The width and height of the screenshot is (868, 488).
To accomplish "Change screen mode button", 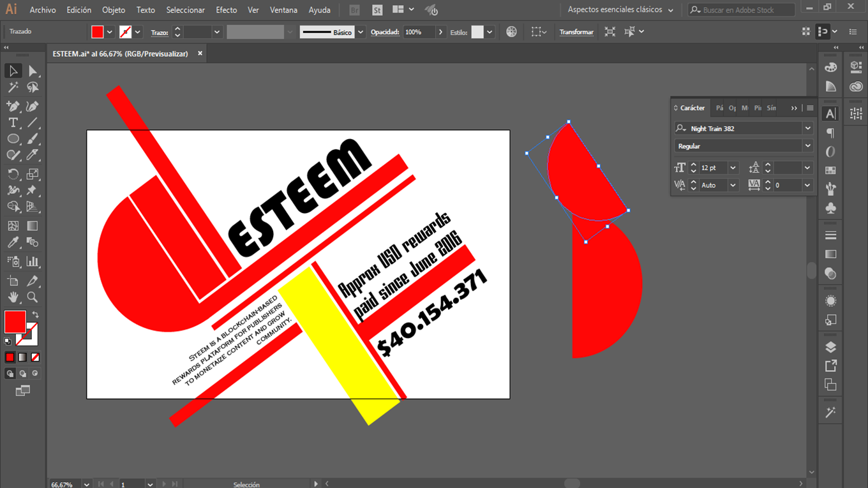I will 22,390.
